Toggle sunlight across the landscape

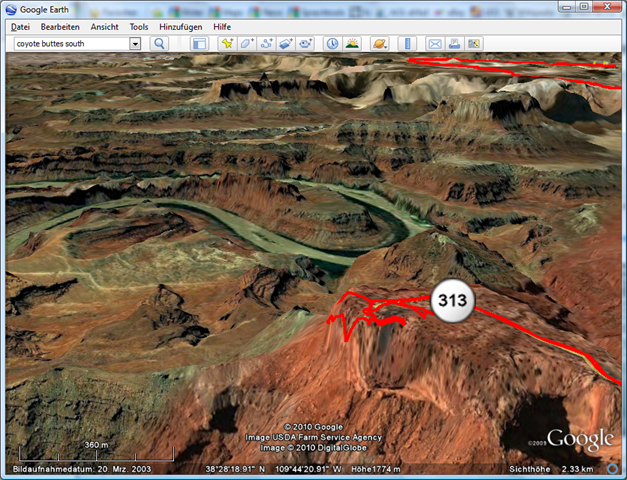352,44
